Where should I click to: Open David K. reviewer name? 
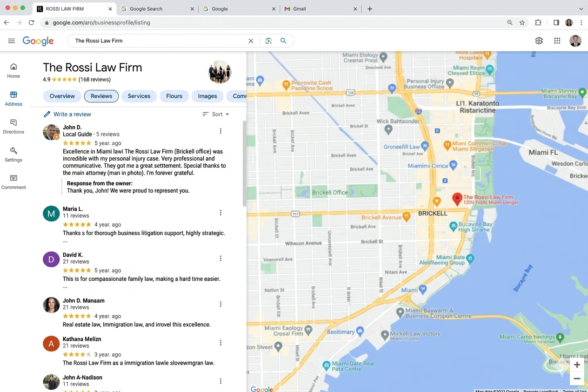[x=73, y=255]
